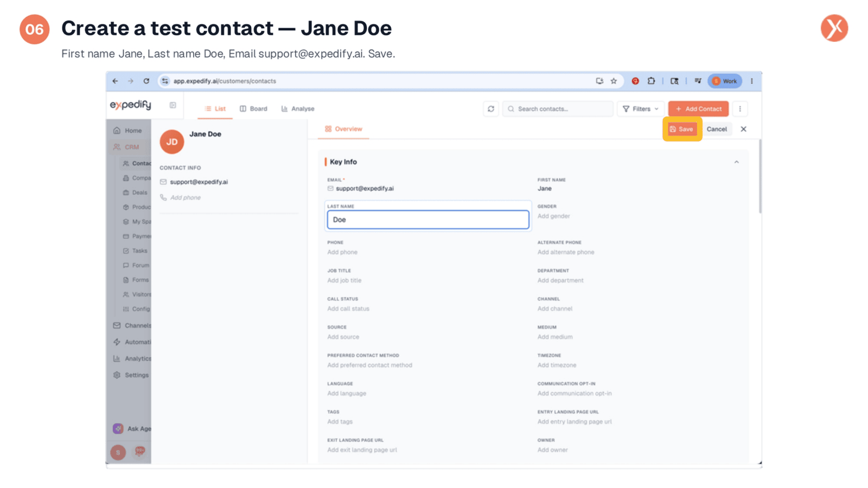Click Add gender
This screenshot has width=868, height=488.
[x=553, y=216]
